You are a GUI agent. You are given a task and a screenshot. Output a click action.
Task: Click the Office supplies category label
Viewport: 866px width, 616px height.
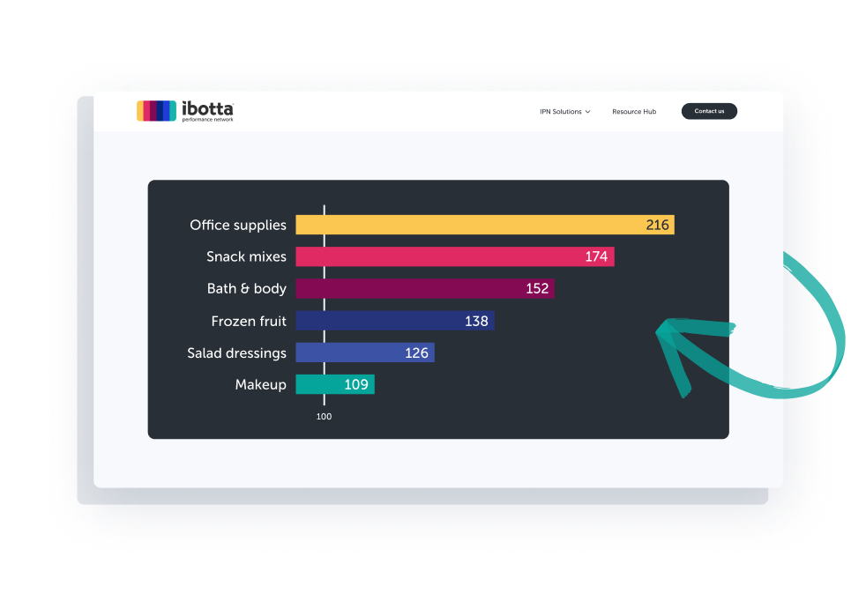pyautogui.click(x=238, y=225)
